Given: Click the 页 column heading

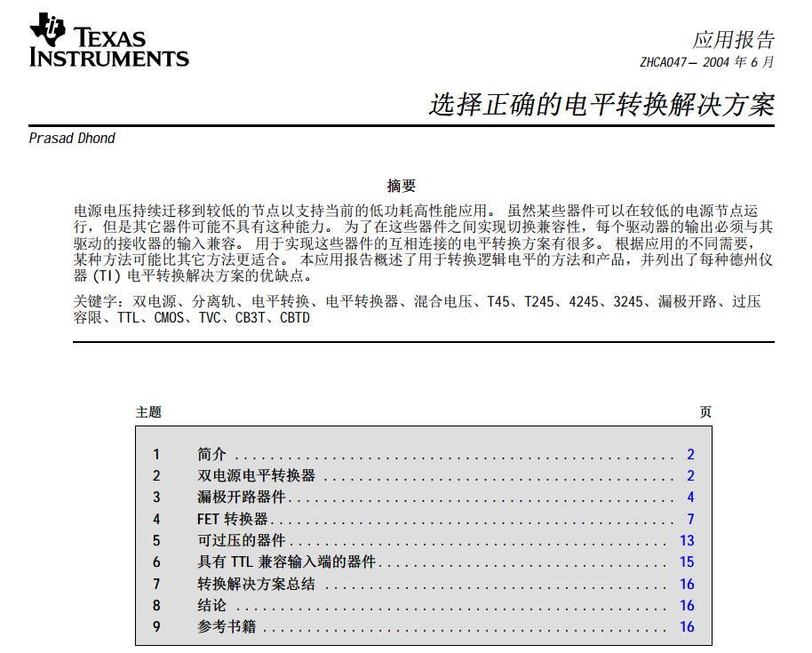Looking at the screenshot, I should point(705,412).
